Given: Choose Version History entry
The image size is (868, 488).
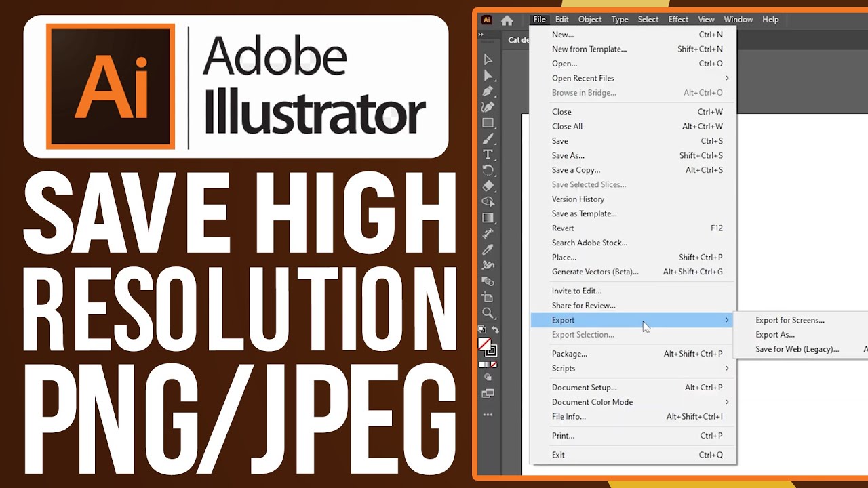Looking at the screenshot, I should click(633, 199).
